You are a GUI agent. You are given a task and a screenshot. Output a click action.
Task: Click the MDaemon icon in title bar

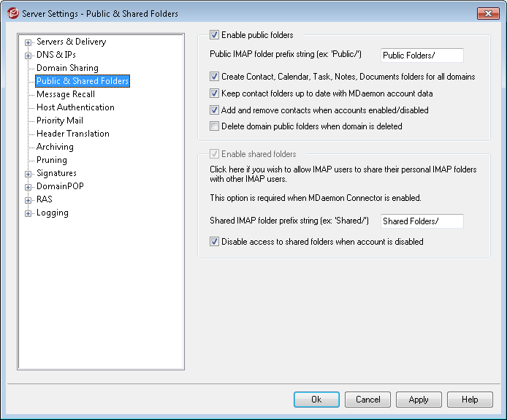(x=12, y=13)
